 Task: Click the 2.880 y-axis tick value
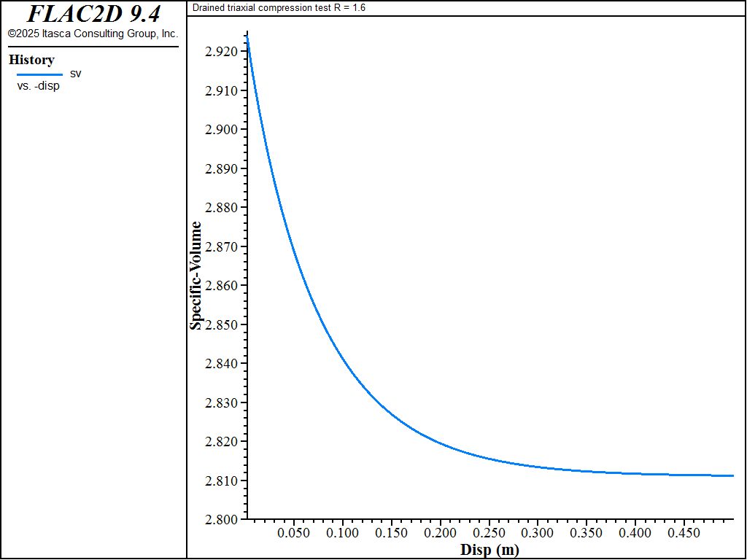click(220, 208)
